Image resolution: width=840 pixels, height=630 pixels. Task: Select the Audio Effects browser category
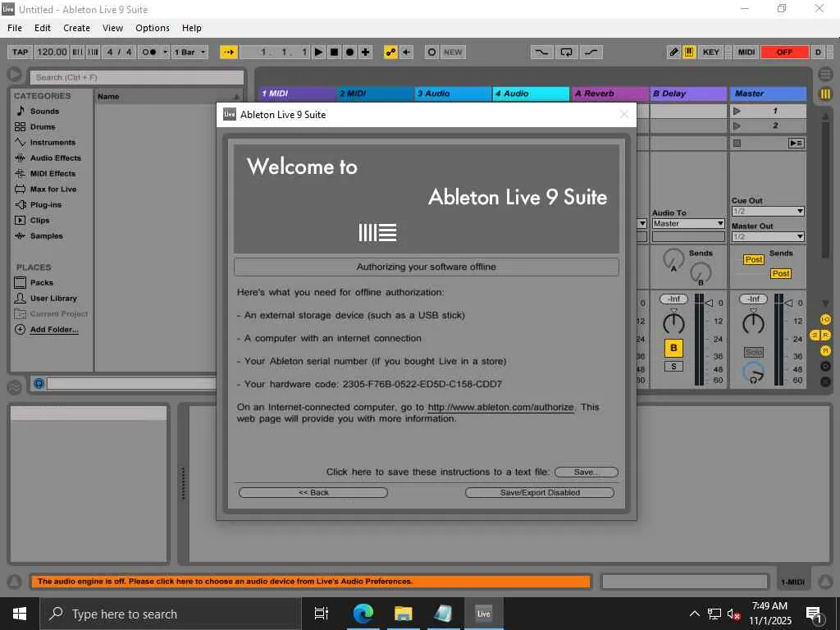[x=55, y=157]
